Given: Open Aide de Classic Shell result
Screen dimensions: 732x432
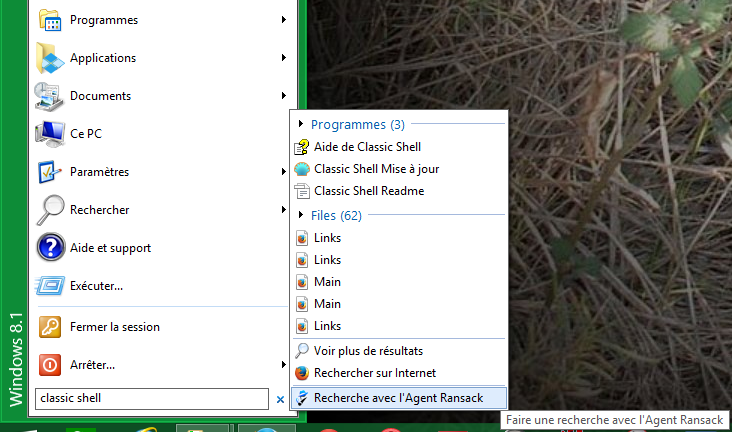Looking at the screenshot, I should (x=367, y=147).
